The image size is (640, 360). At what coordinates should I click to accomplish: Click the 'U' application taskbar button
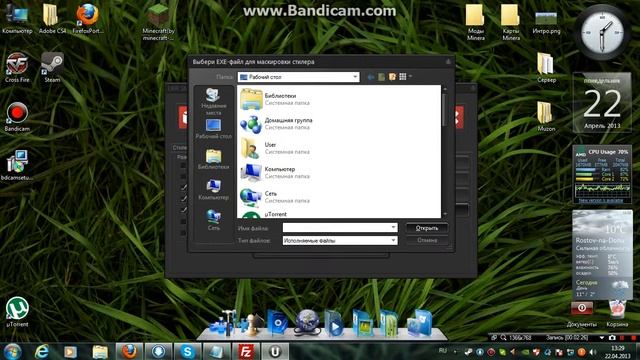tap(275, 351)
